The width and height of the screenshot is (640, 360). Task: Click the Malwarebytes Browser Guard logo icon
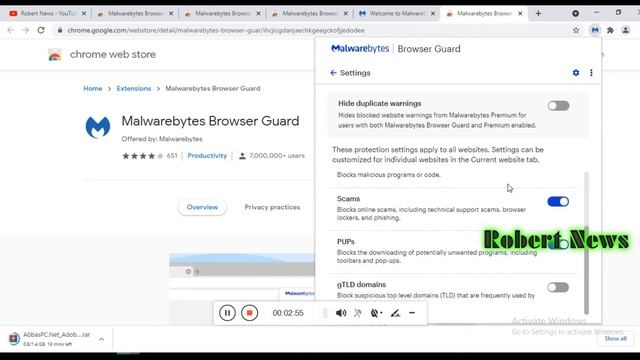point(98,127)
